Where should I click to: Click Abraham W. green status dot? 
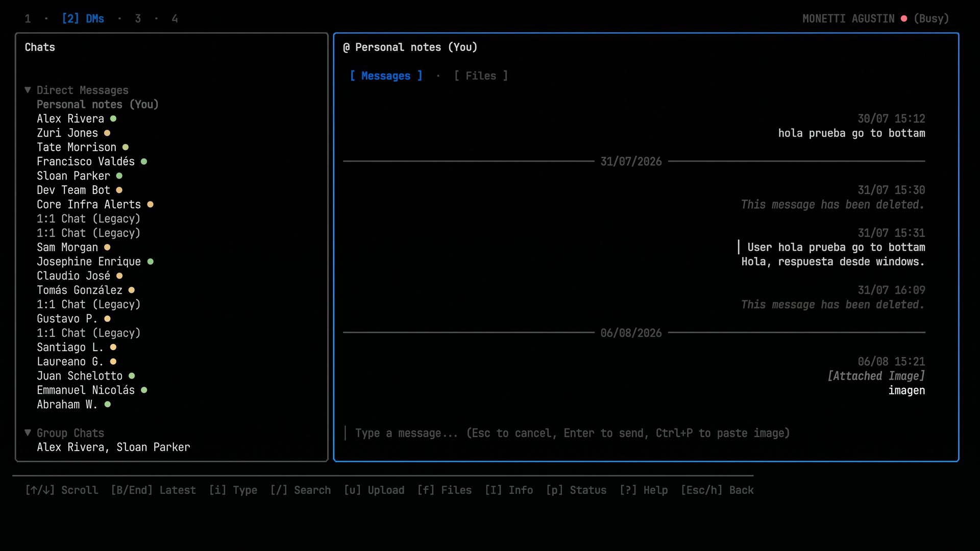(x=107, y=405)
